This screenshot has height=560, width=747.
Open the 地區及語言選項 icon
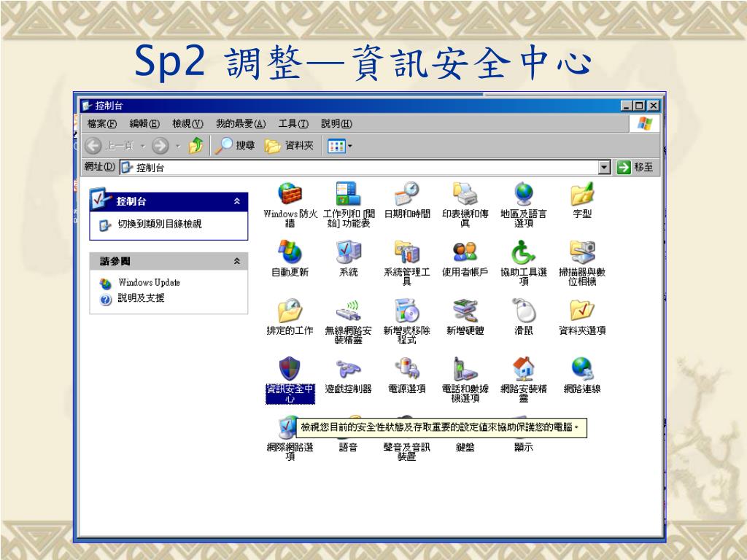(524, 194)
